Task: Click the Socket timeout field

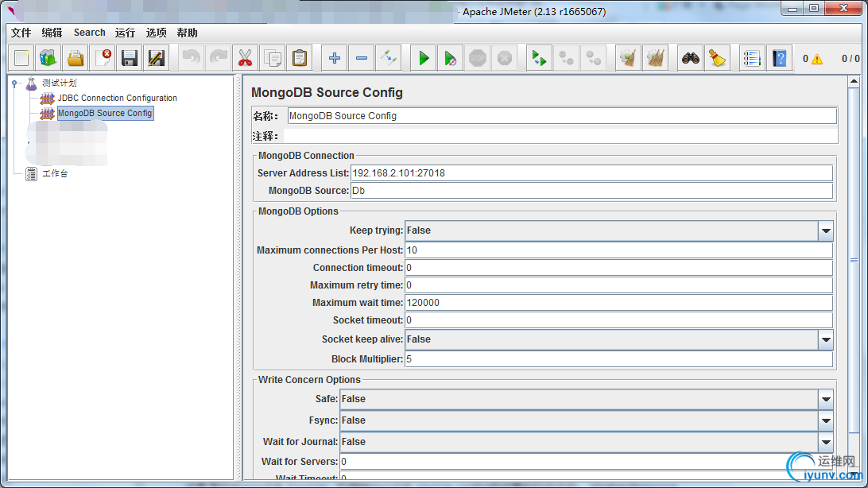Action: click(x=619, y=320)
